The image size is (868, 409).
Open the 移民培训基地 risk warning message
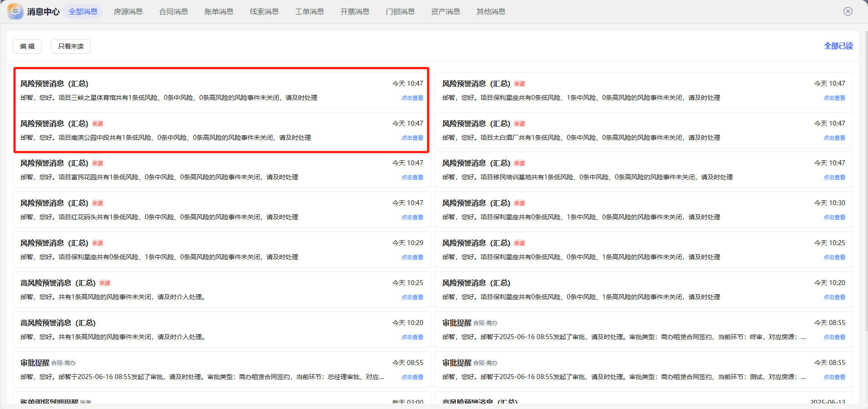click(x=644, y=170)
